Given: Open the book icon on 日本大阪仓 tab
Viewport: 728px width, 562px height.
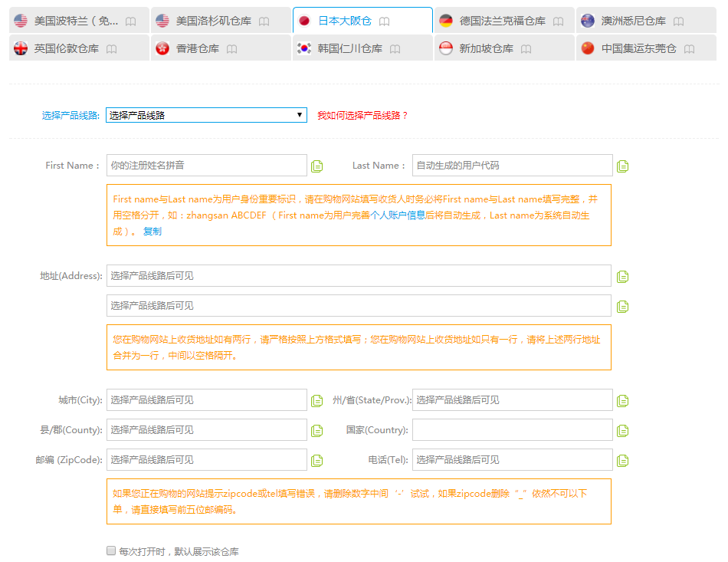Looking at the screenshot, I should [x=385, y=21].
